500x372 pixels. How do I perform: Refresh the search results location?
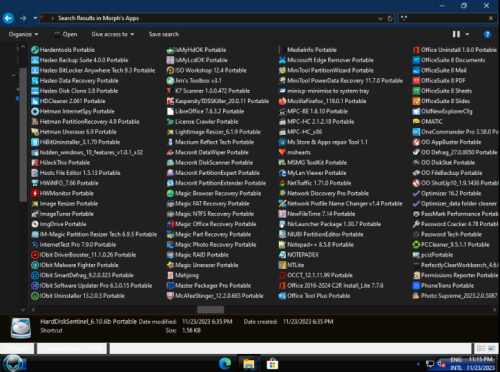(390, 18)
